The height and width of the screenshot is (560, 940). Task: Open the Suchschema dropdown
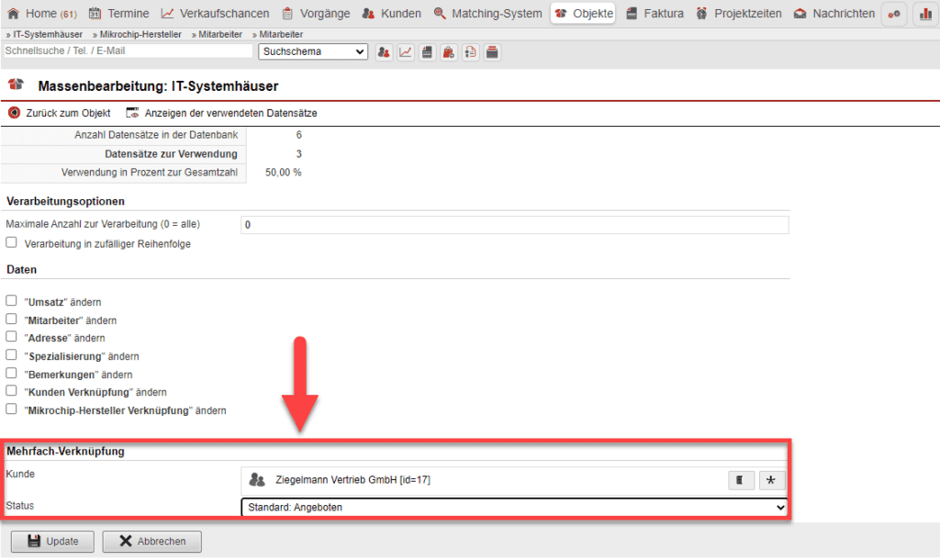tap(312, 52)
